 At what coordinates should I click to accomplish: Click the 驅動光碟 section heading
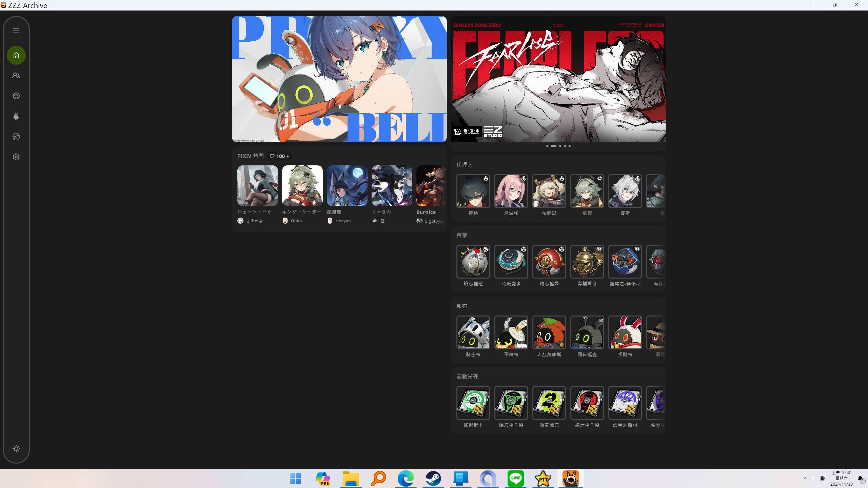coord(467,377)
